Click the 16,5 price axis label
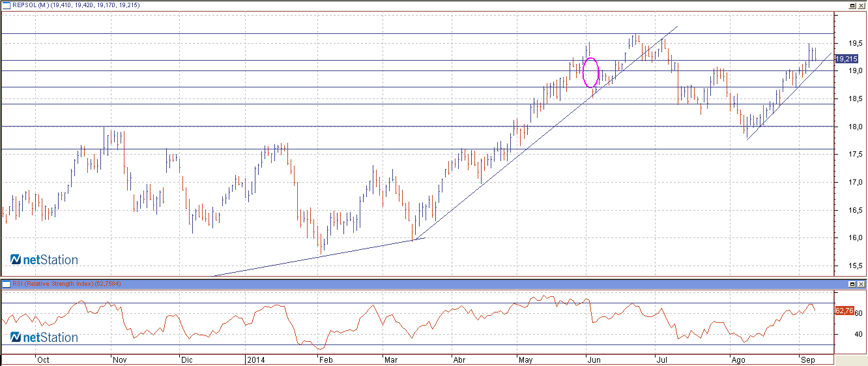868x366 pixels. click(x=855, y=210)
